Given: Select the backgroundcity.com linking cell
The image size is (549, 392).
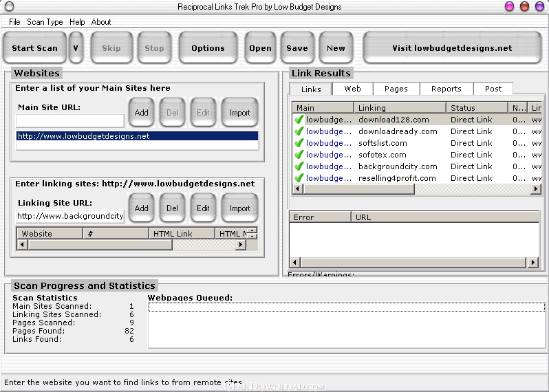Looking at the screenshot, I should 398,166.
